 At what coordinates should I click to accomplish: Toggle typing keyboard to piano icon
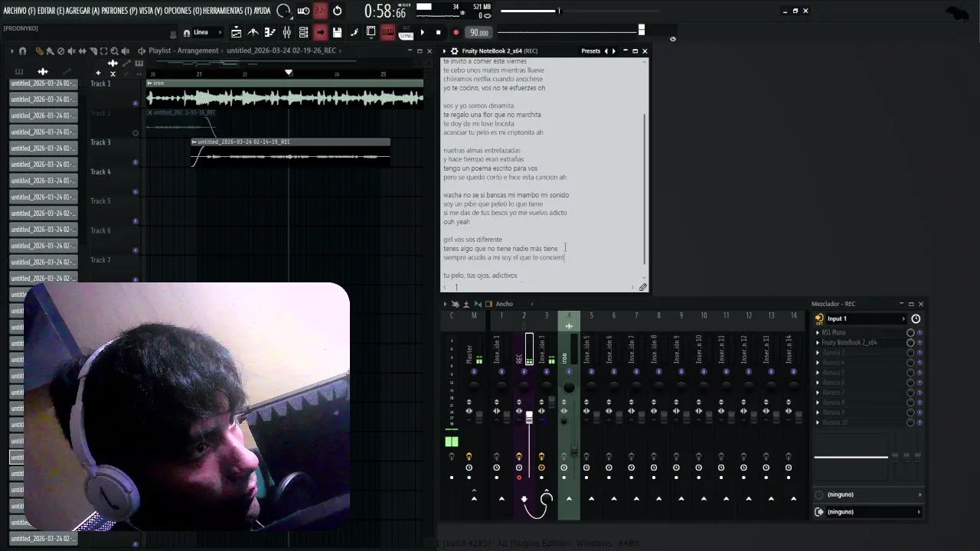387,32
